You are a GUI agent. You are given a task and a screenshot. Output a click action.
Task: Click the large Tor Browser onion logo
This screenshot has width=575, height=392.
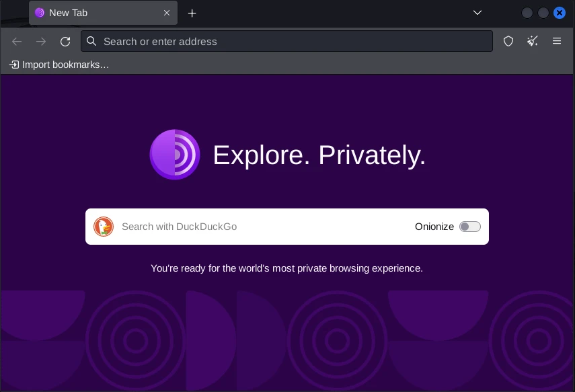point(175,155)
